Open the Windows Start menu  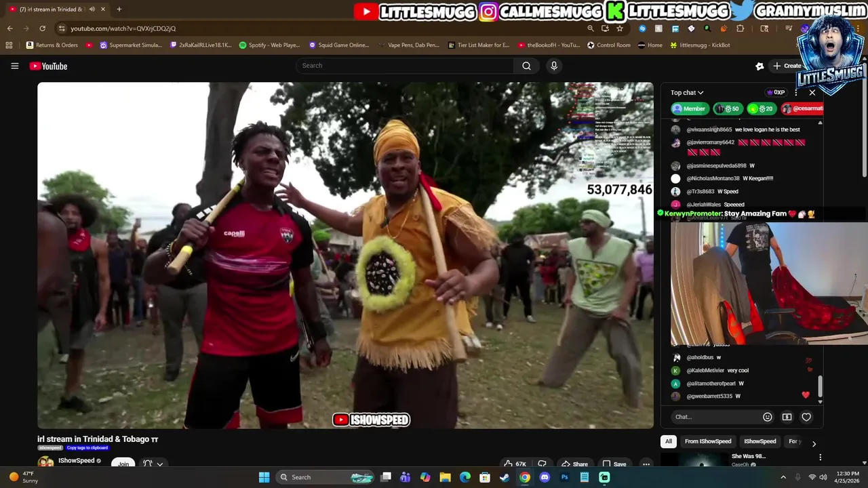[264, 477]
